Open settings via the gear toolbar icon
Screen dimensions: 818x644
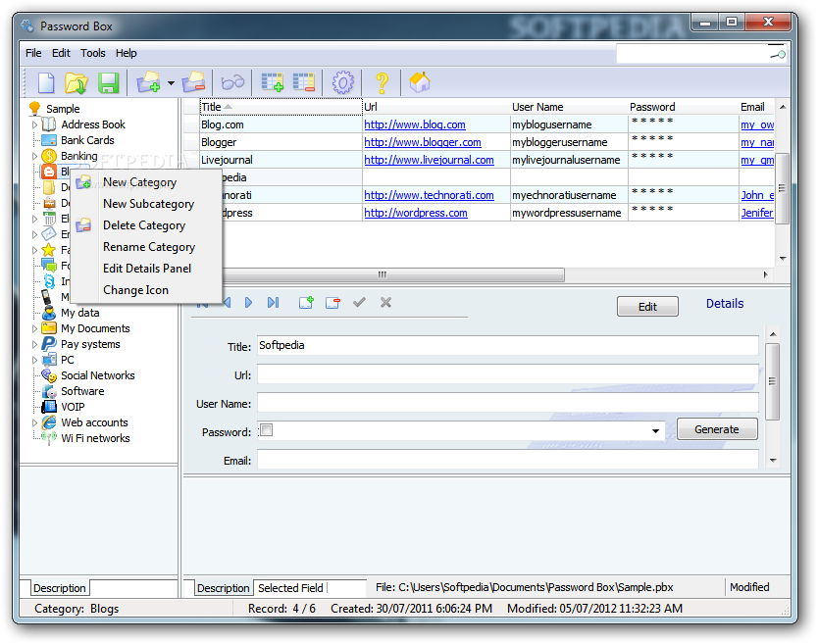pos(342,82)
